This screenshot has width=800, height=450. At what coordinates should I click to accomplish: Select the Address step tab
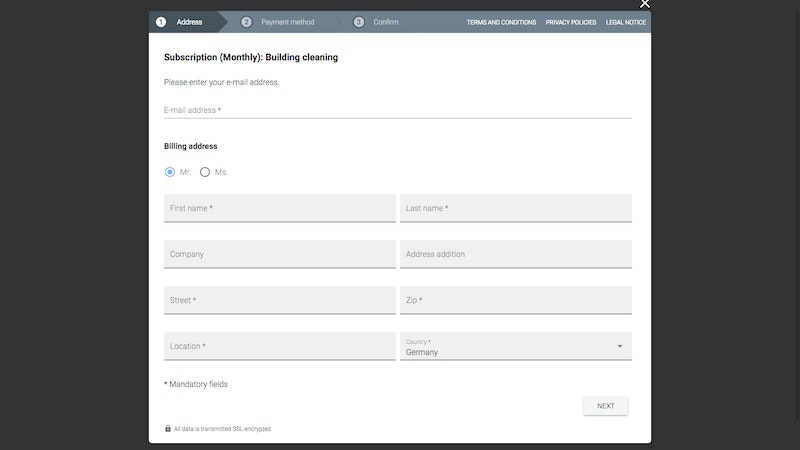coord(188,22)
